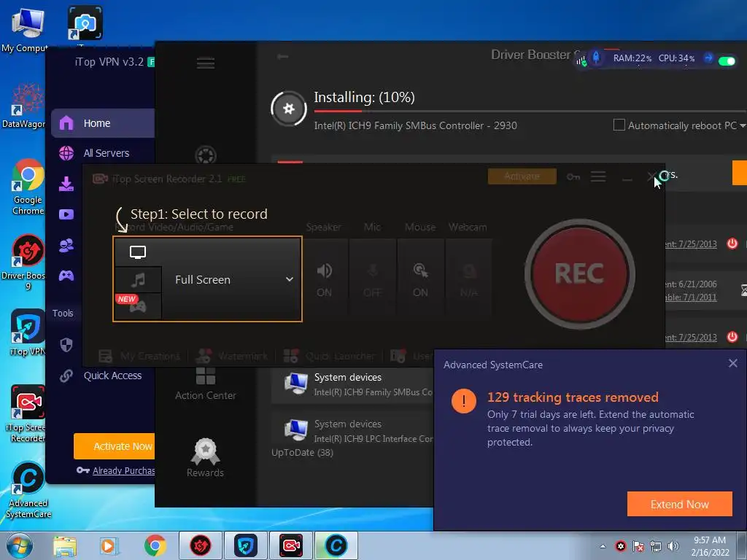Click the RAM usage readout in monitor widget
The image size is (747, 560).
[632, 58]
